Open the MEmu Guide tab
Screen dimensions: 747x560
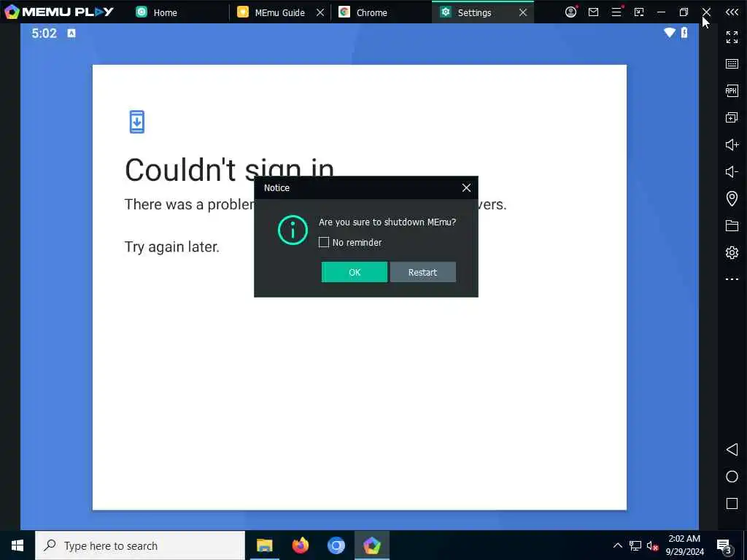(279, 12)
